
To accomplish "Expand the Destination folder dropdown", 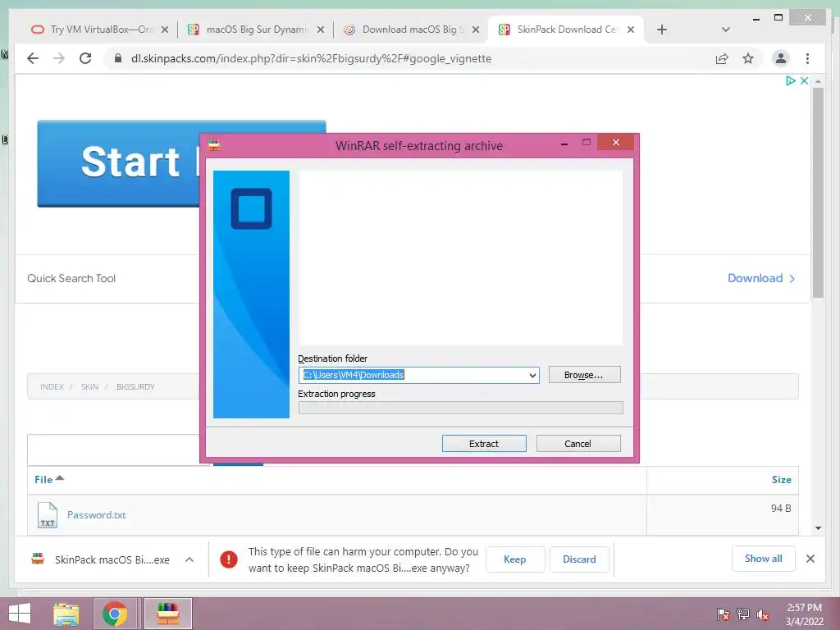I will [532, 375].
